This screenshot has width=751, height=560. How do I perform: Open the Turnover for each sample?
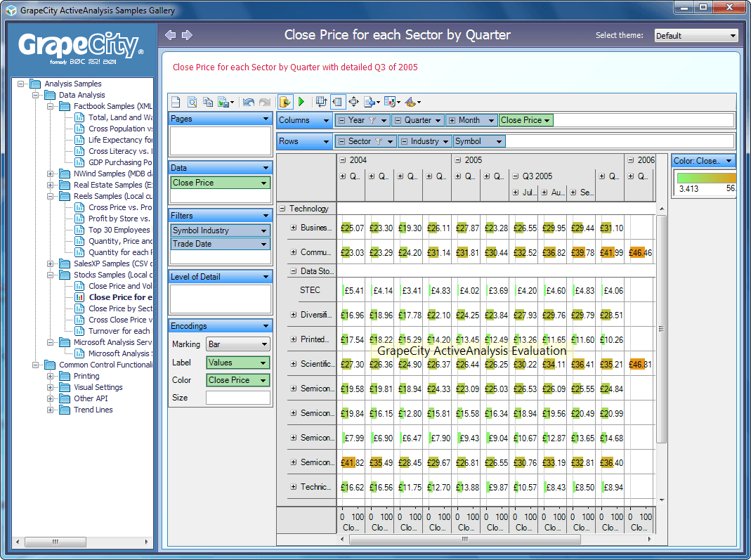[119, 331]
